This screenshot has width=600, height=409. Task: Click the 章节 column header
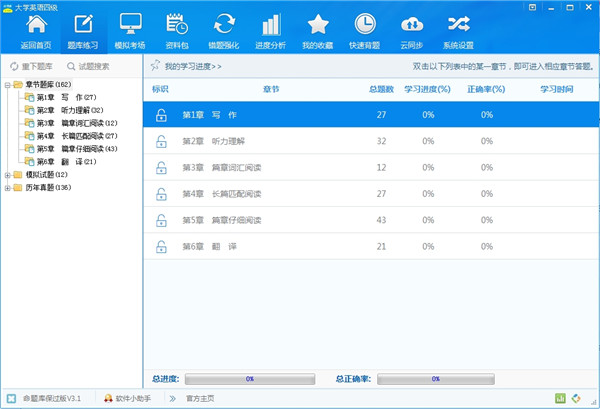(271, 89)
